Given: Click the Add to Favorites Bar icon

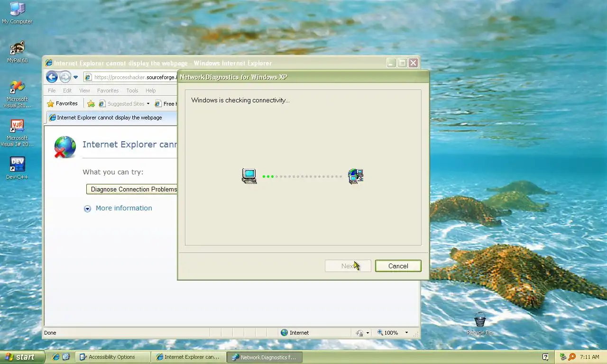Looking at the screenshot, I should click(91, 104).
